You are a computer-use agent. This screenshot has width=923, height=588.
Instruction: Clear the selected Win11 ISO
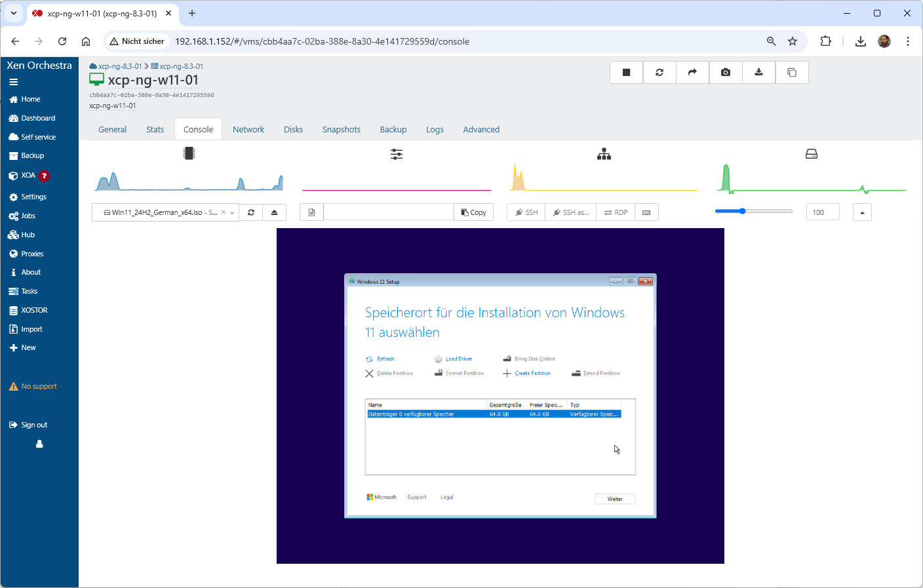[224, 212]
